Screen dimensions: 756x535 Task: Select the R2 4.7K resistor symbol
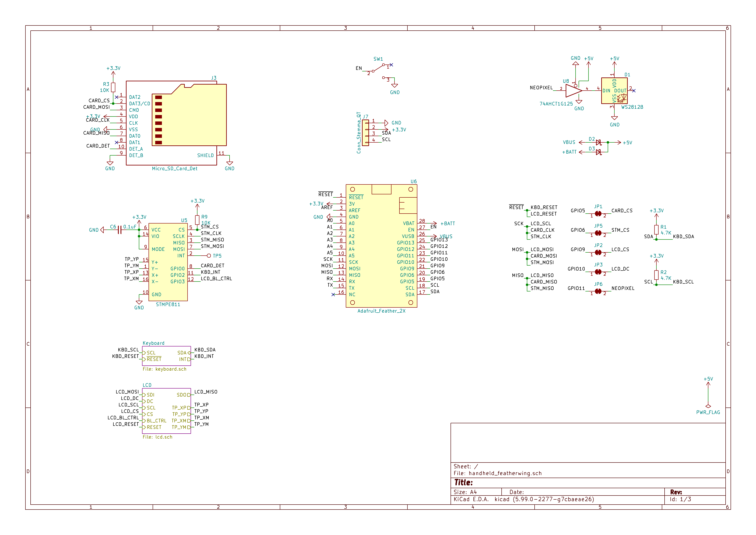pos(656,275)
